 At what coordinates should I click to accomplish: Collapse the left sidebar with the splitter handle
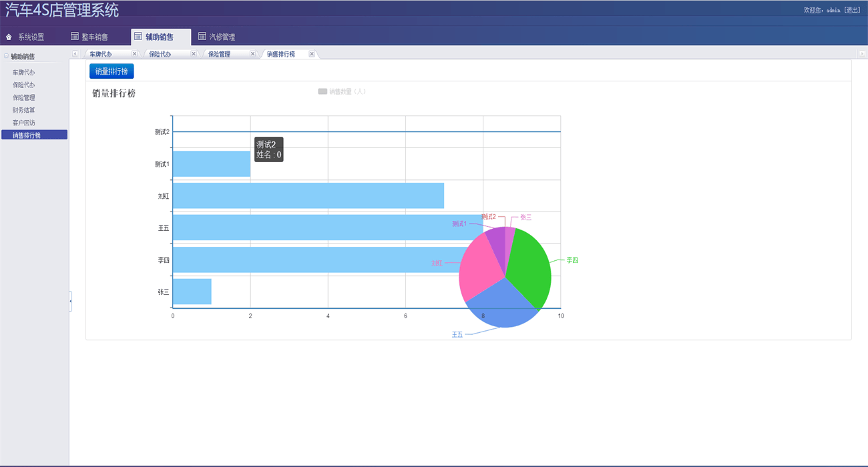point(70,302)
